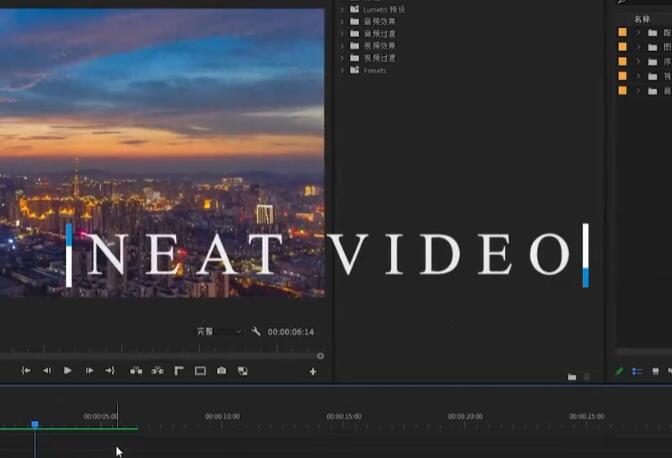The image size is (672, 458).
Task: Expand the Presets folder chevron
Action: tap(342, 70)
